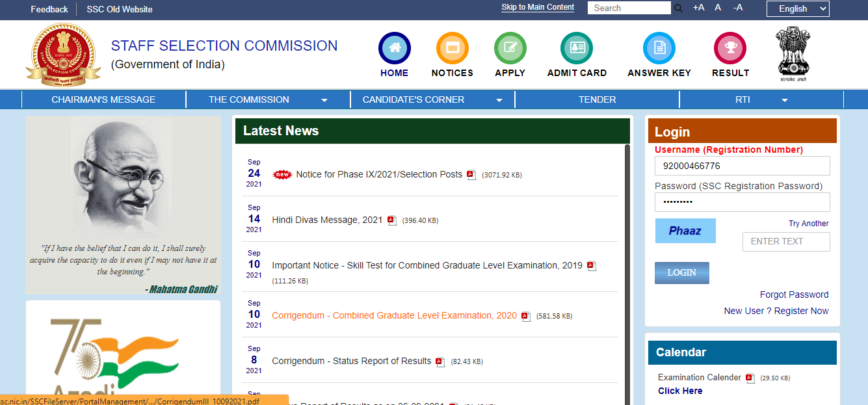Reset font size with plain A
The width and height of the screenshot is (868, 405).
pyautogui.click(x=718, y=8)
